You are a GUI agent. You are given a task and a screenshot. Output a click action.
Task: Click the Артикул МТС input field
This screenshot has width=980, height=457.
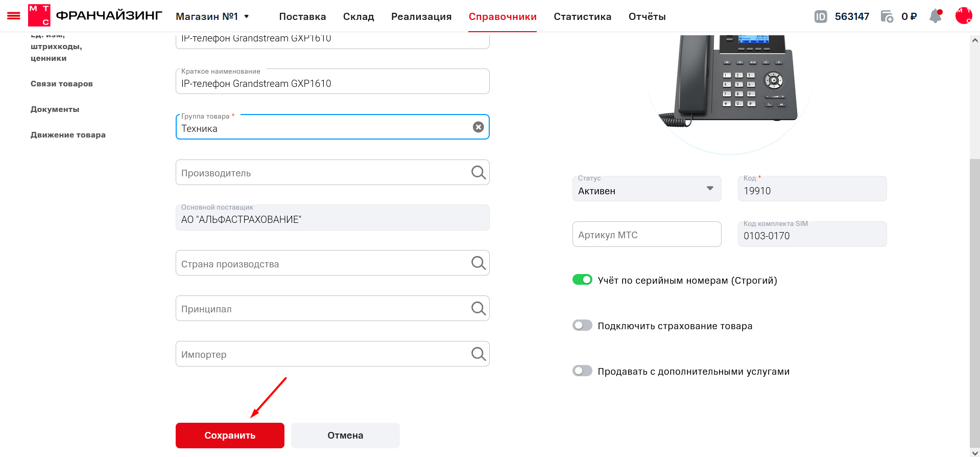(x=647, y=234)
